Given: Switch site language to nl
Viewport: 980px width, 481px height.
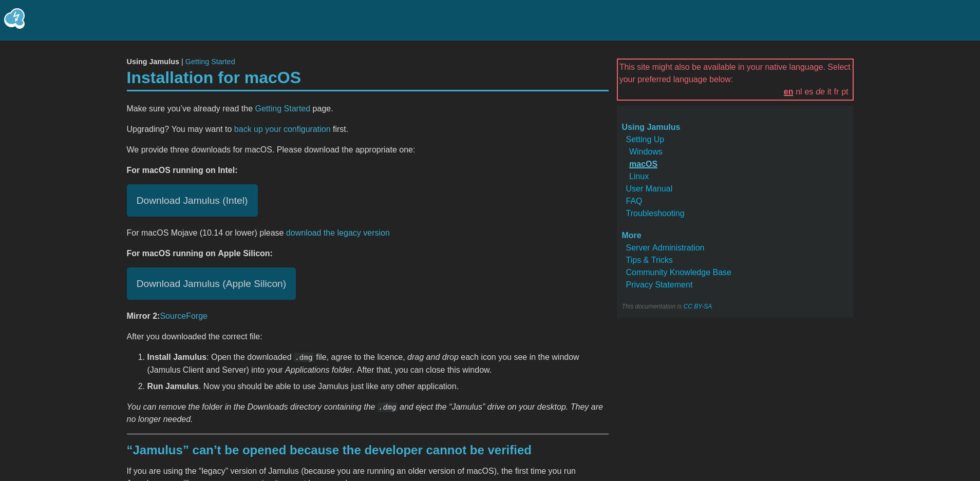Looking at the screenshot, I should point(799,92).
